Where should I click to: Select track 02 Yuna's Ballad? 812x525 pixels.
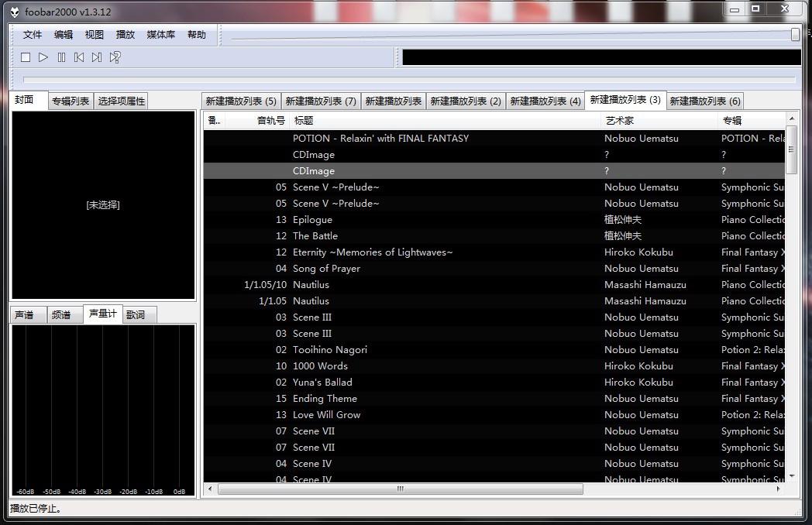click(494, 382)
